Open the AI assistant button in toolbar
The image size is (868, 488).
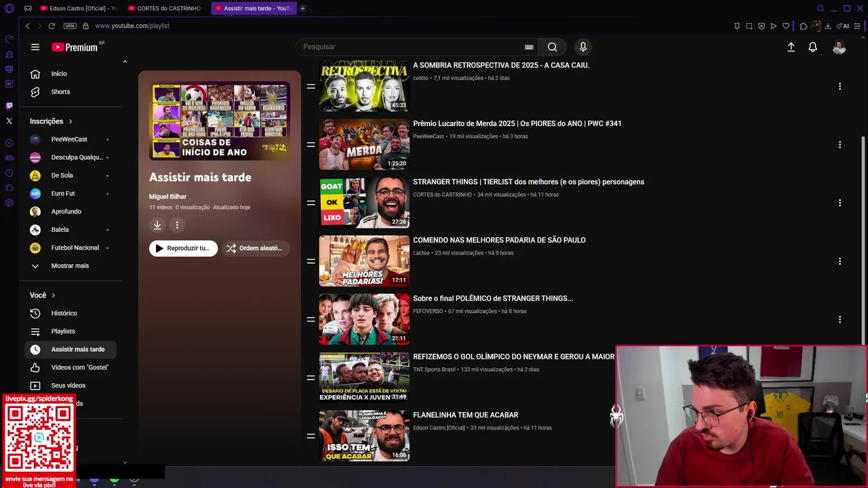pos(843,26)
